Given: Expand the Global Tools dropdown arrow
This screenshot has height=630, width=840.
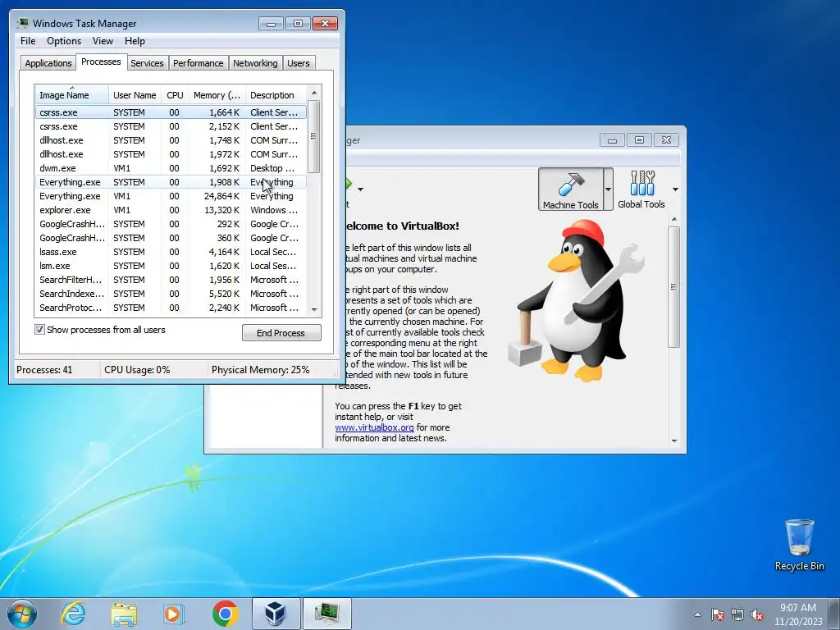Looking at the screenshot, I should [675, 189].
